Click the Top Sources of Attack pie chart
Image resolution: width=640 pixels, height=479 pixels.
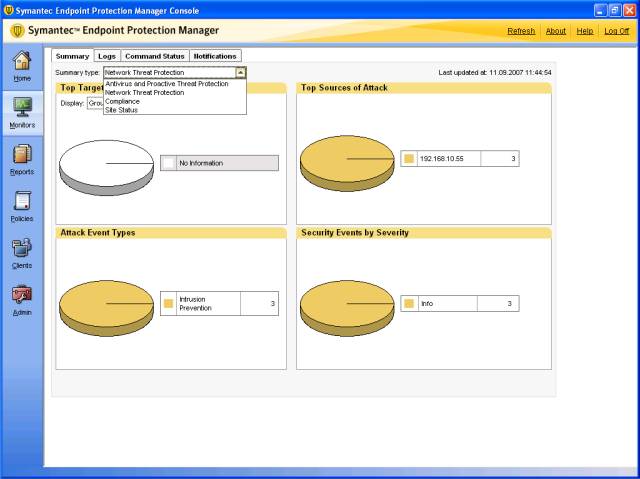pyautogui.click(x=347, y=163)
